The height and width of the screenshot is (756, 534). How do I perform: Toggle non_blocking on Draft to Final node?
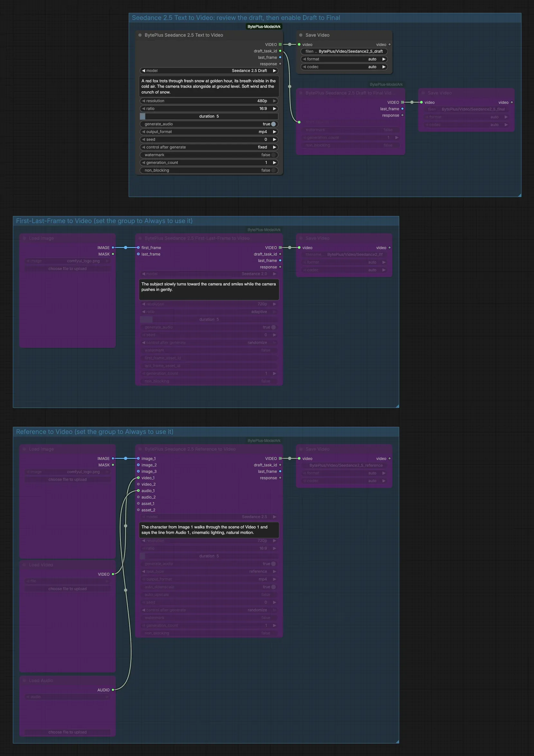click(x=350, y=145)
